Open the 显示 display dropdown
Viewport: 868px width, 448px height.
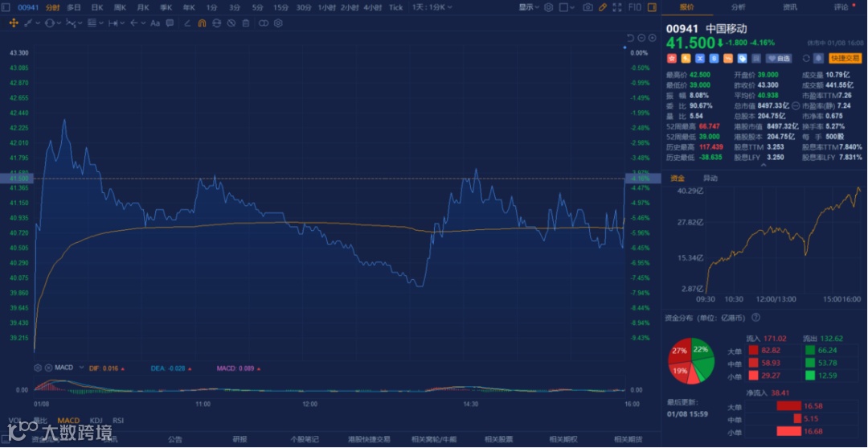(529, 7)
